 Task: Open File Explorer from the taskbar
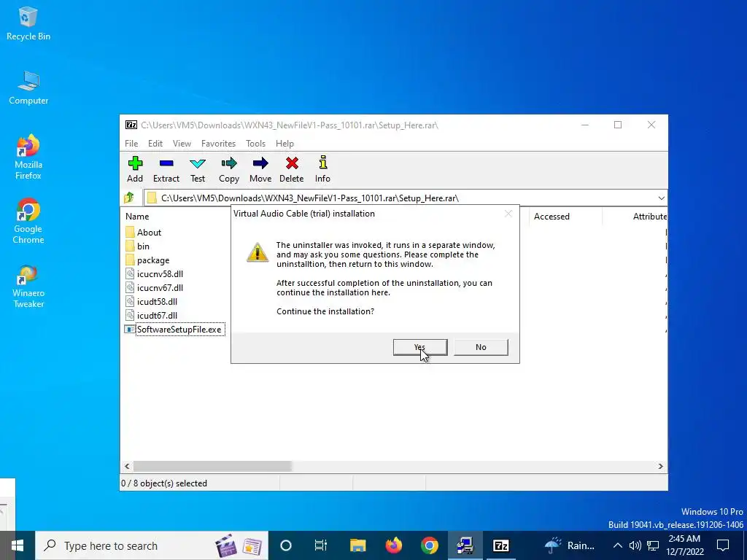[x=357, y=545]
